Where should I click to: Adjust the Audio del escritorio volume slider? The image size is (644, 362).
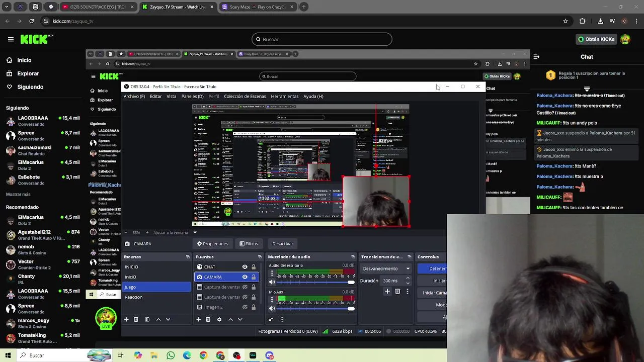coord(315,282)
